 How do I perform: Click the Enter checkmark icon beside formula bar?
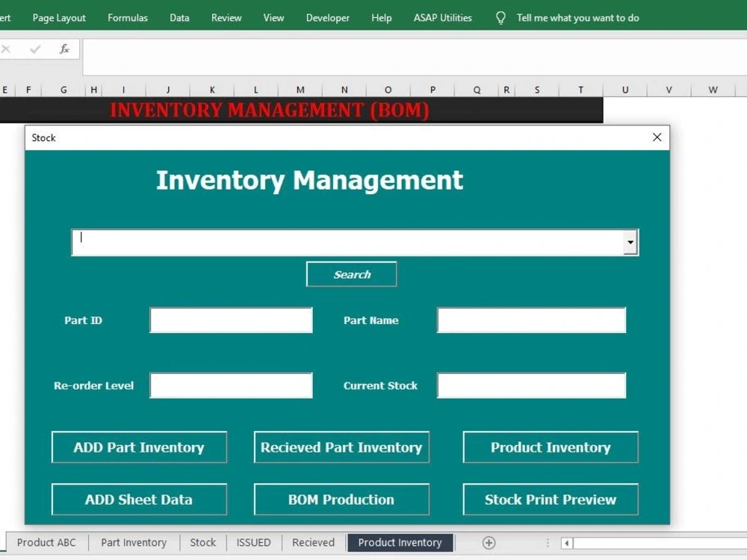pos(35,49)
